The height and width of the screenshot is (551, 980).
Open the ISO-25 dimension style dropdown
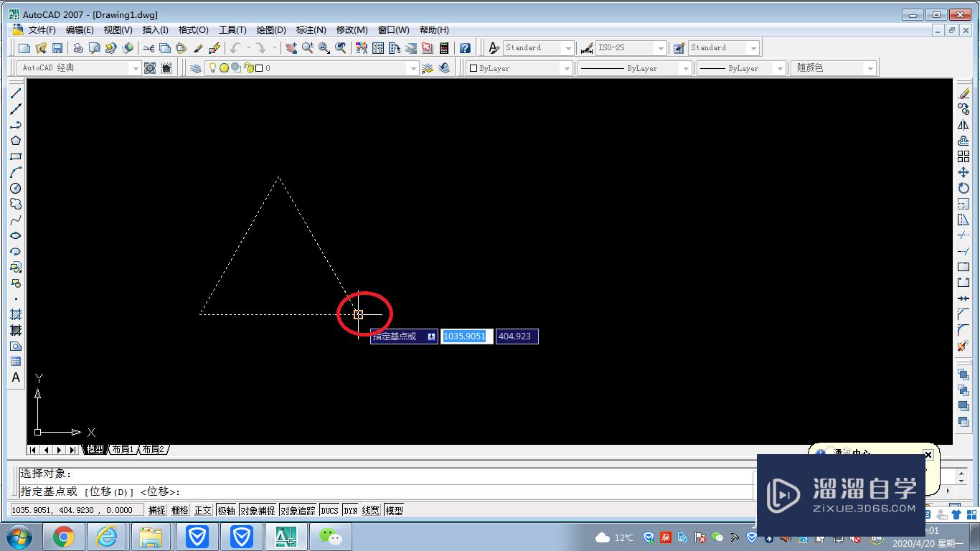(660, 48)
